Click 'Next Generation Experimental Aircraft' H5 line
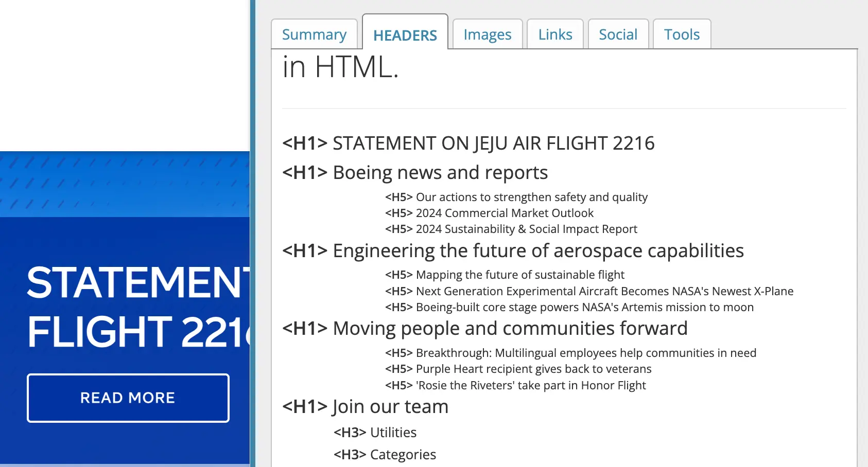The width and height of the screenshot is (868, 467). pos(589,291)
